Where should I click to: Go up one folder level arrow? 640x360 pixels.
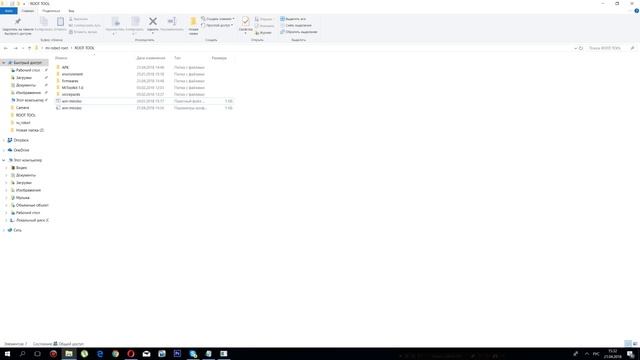pyautogui.click(x=29, y=48)
